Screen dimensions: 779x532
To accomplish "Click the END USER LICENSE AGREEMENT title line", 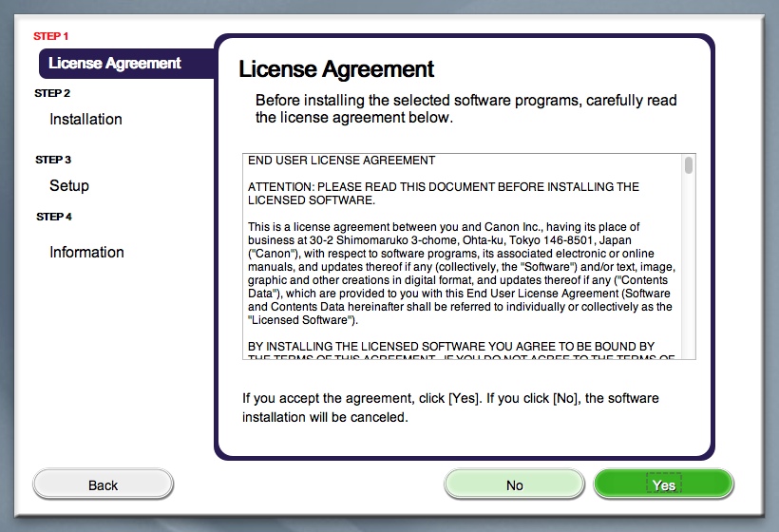I will point(341,161).
